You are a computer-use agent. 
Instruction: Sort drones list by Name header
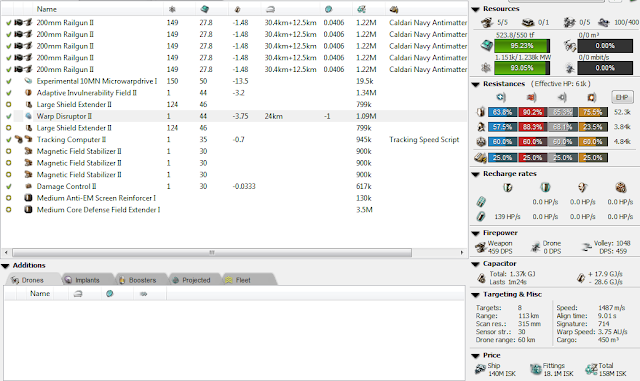click(40, 294)
